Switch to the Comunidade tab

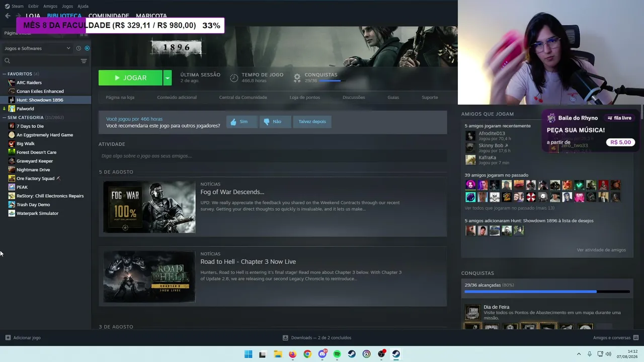click(x=109, y=16)
